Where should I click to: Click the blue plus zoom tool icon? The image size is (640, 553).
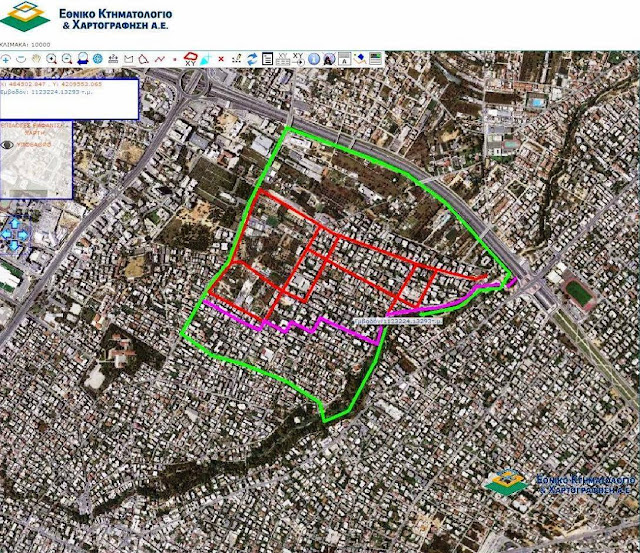point(6,59)
